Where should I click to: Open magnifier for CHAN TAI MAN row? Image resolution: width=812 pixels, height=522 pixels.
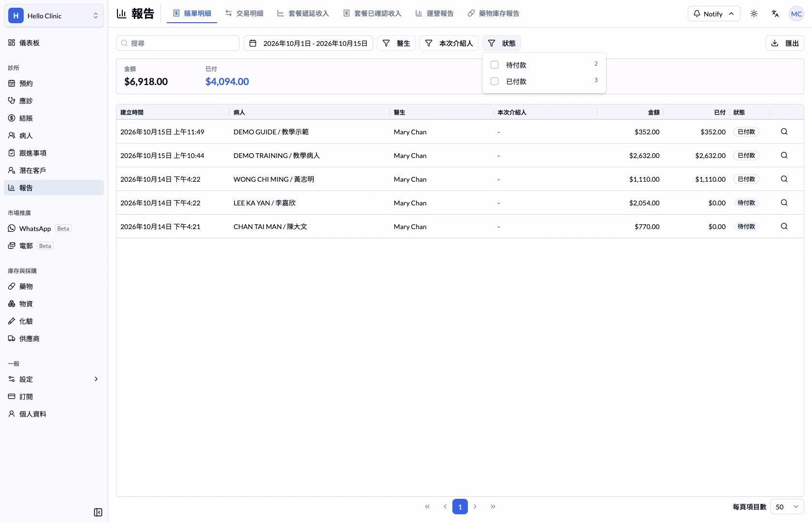[784, 226]
